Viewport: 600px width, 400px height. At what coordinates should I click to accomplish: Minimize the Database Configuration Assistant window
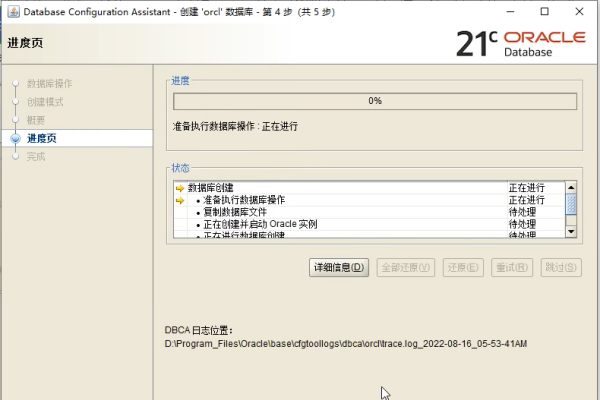[x=510, y=11]
